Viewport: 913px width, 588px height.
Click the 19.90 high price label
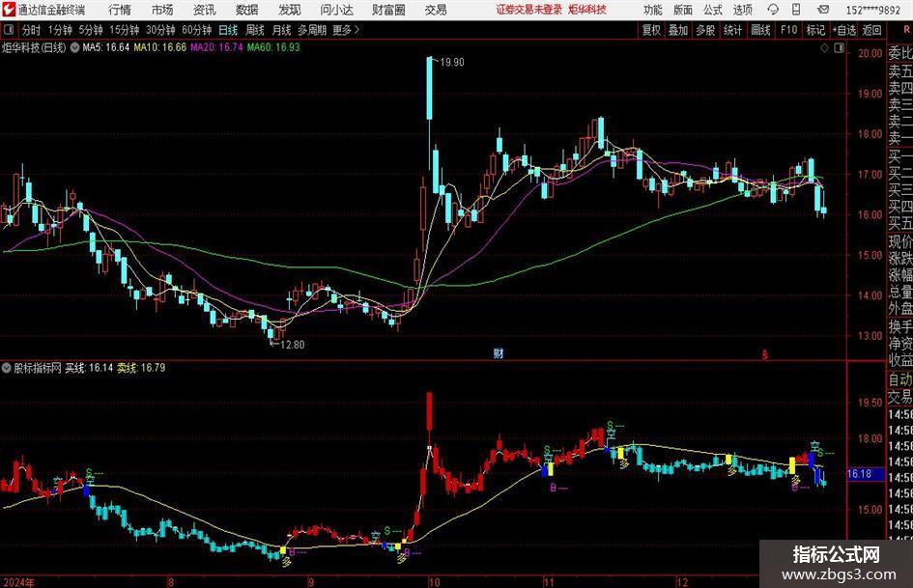pos(452,63)
